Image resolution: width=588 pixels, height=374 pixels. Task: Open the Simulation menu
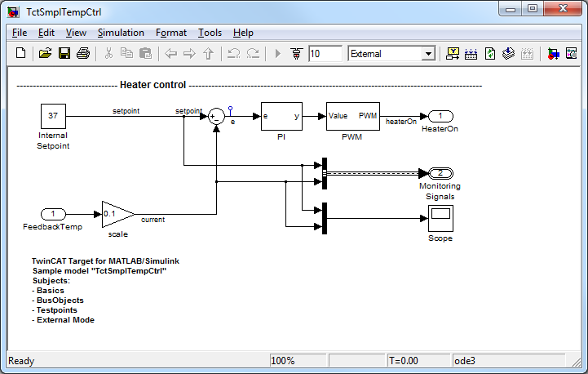[x=121, y=33]
